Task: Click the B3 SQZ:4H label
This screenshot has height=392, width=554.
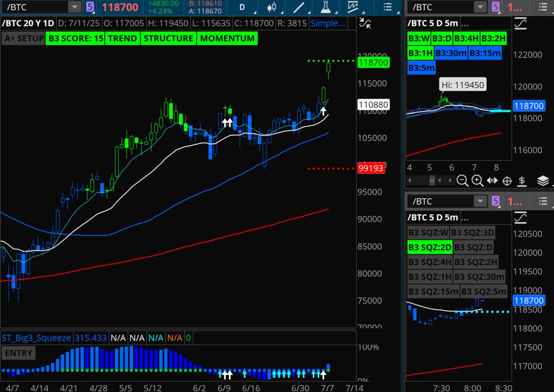Action: point(430,262)
